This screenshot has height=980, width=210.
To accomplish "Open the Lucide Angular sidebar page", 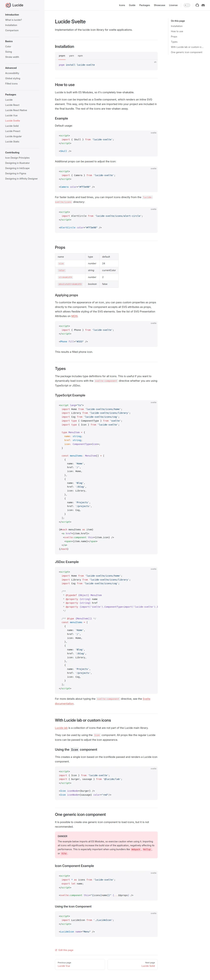I will click(13, 136).
